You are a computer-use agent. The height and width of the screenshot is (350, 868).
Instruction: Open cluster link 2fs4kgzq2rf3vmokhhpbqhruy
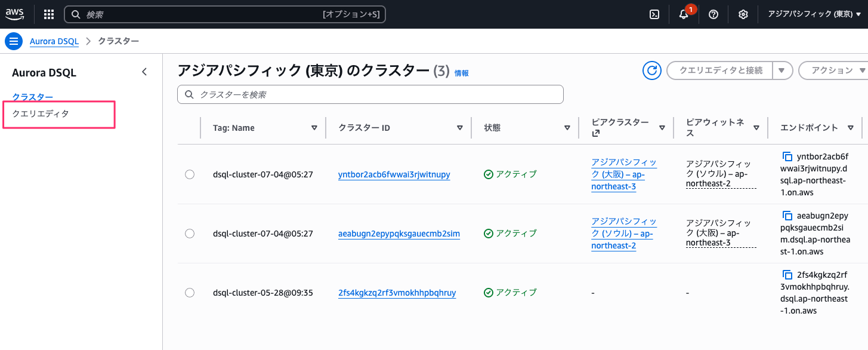[x=397, y=293]
